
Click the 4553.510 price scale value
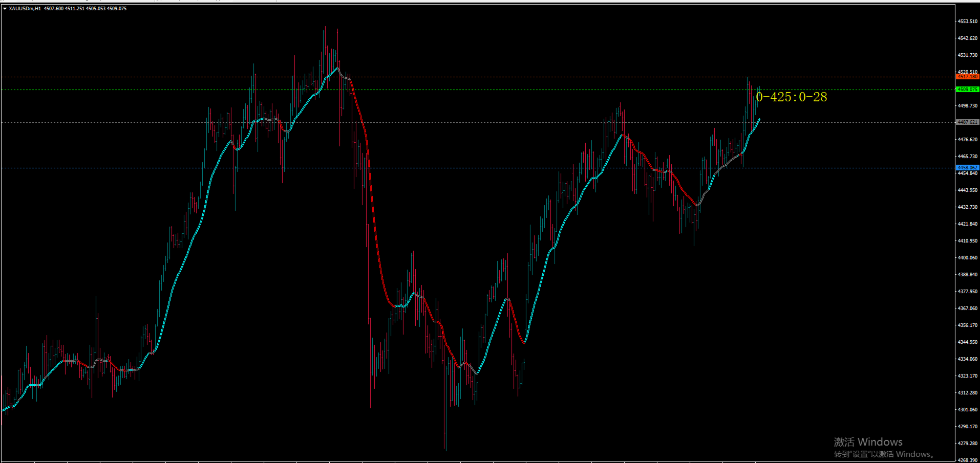coord(968,21)
